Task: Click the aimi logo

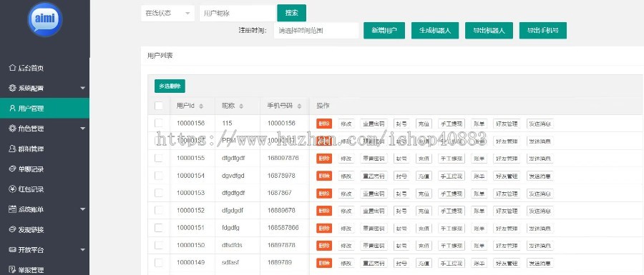Action: click(x=45, y=19)
